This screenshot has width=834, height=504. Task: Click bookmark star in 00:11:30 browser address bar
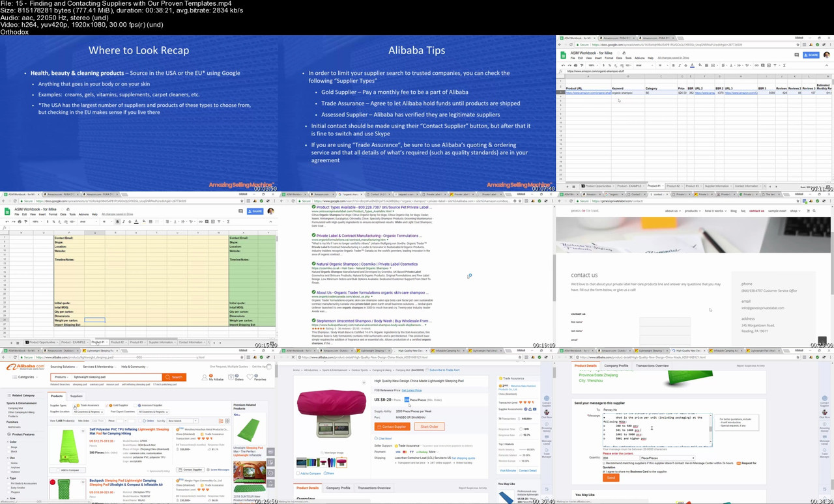pos(798,45)
